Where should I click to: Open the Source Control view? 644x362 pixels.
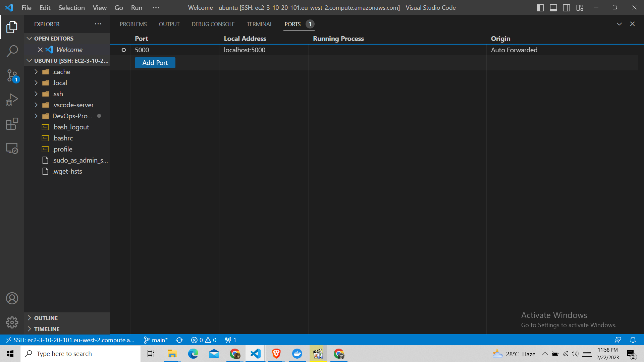(12, 75)
